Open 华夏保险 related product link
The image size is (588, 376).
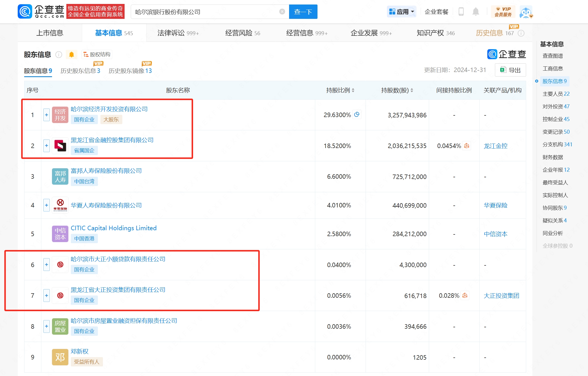point(495,205)
